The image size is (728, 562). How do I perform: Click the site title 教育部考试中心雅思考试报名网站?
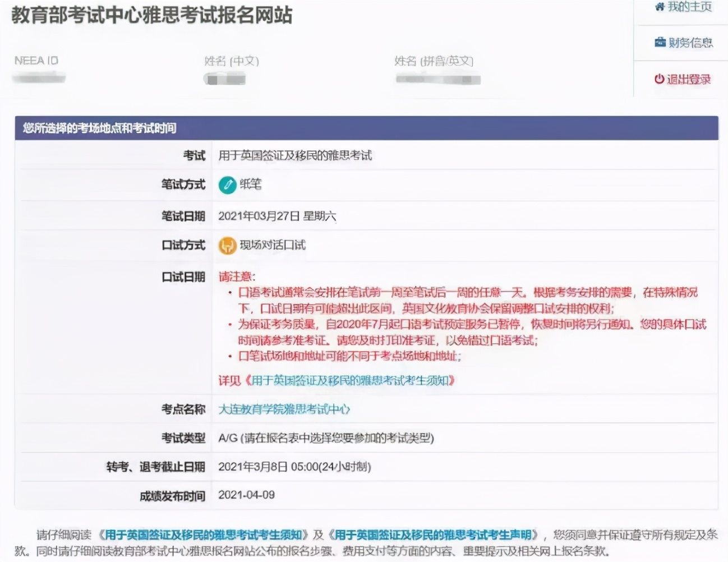coord(151,15)
